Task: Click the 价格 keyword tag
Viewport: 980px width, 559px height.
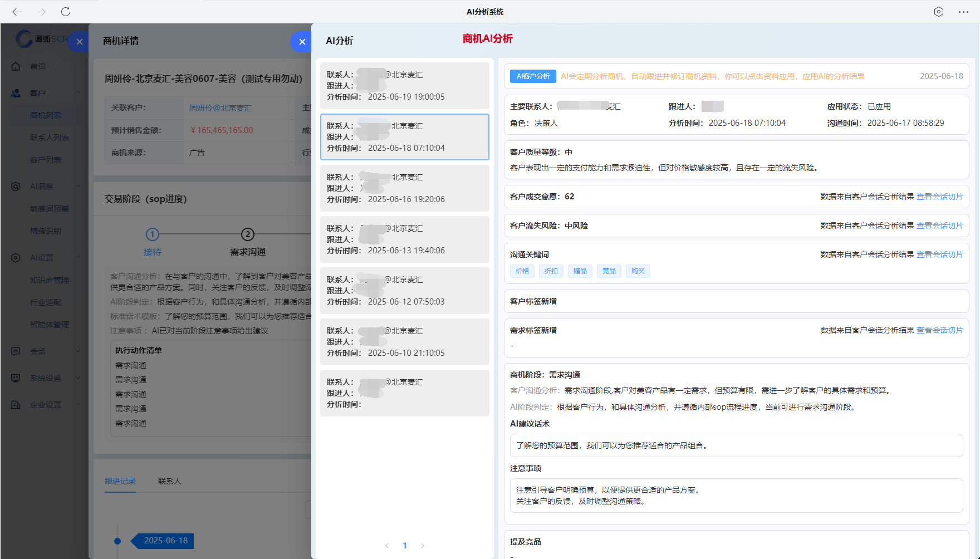Action: 522,271
